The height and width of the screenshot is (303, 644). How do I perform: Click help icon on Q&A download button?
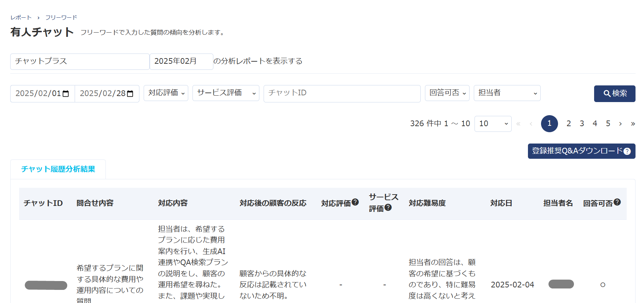click(x=627, y=151)
